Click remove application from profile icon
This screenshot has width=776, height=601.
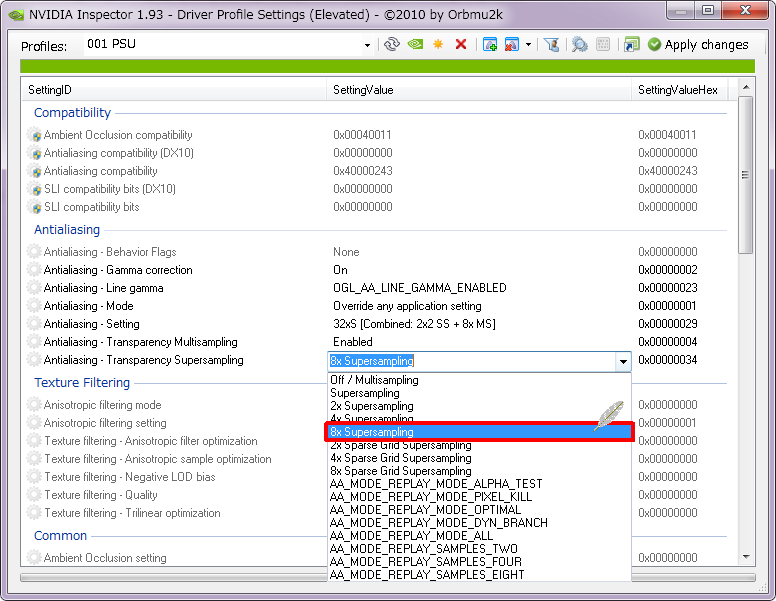[x=512, y=45]
